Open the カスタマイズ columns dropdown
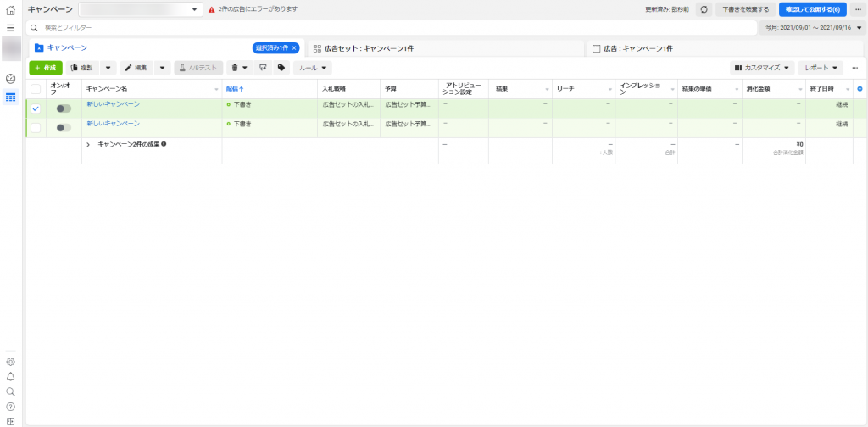Viewport: 868px width, 427px height. pyautogui.click(x=762, y=68)
